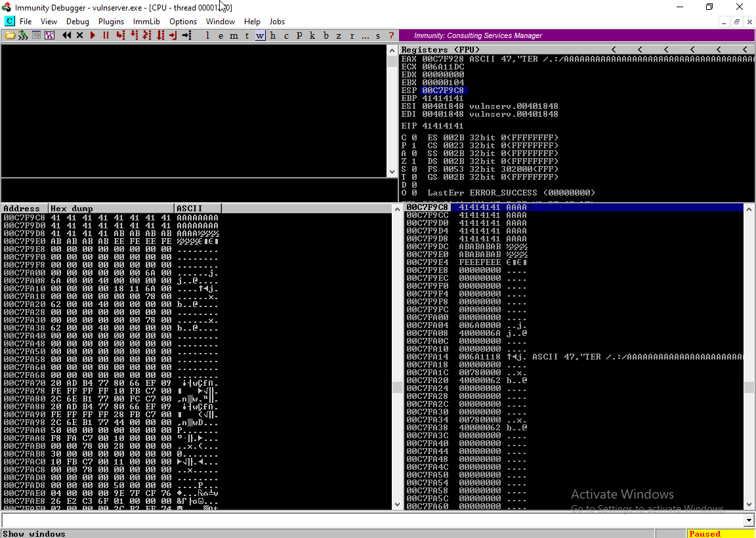The width and height of the screenshot is (756, 538).
Task: Expand the command bar history dropdown arrow
Action: coord(749,520)
